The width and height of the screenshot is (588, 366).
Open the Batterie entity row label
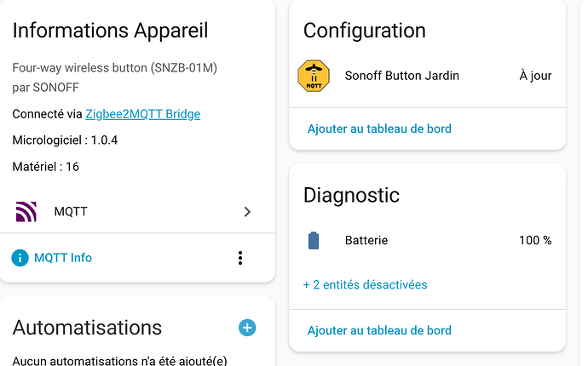(366, 241)
